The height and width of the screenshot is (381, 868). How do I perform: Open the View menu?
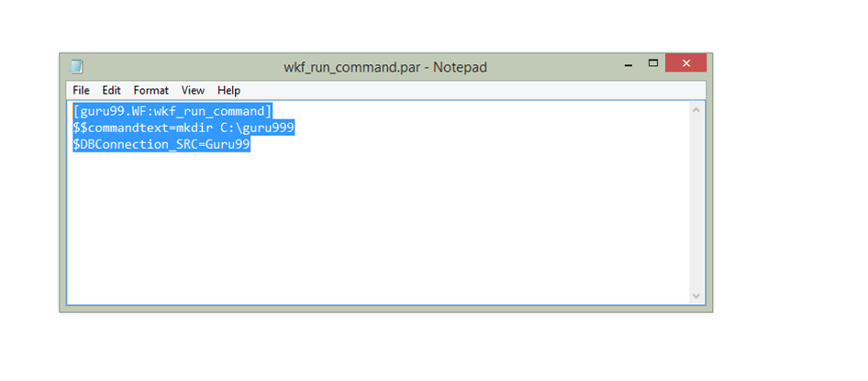point(193,90)
